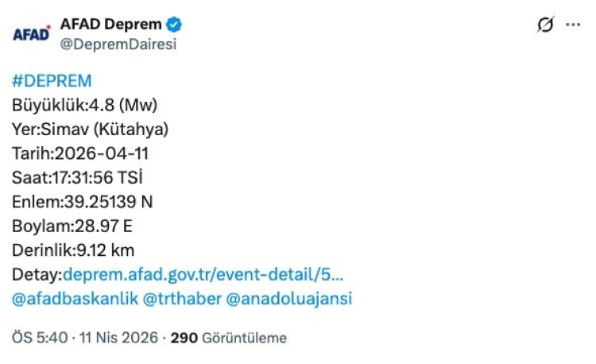Click the Enlem:39.25139 N line
This screenshot has width=596, height=364.
(x=82, y=202)
